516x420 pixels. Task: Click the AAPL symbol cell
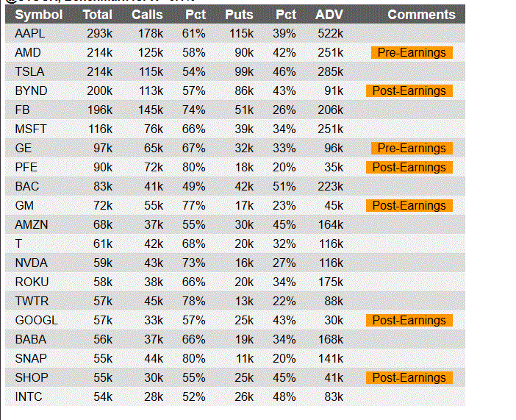(x=30, y=34)
